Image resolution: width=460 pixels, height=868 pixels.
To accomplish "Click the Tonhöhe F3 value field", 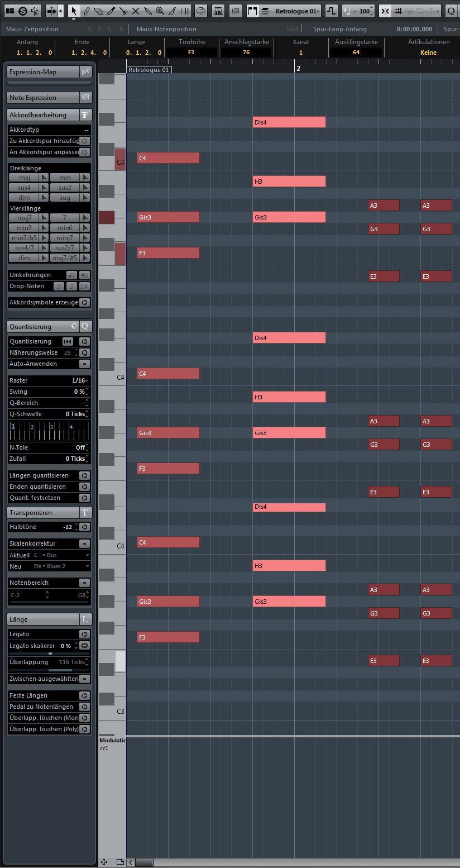I will [x=191, y=53].
